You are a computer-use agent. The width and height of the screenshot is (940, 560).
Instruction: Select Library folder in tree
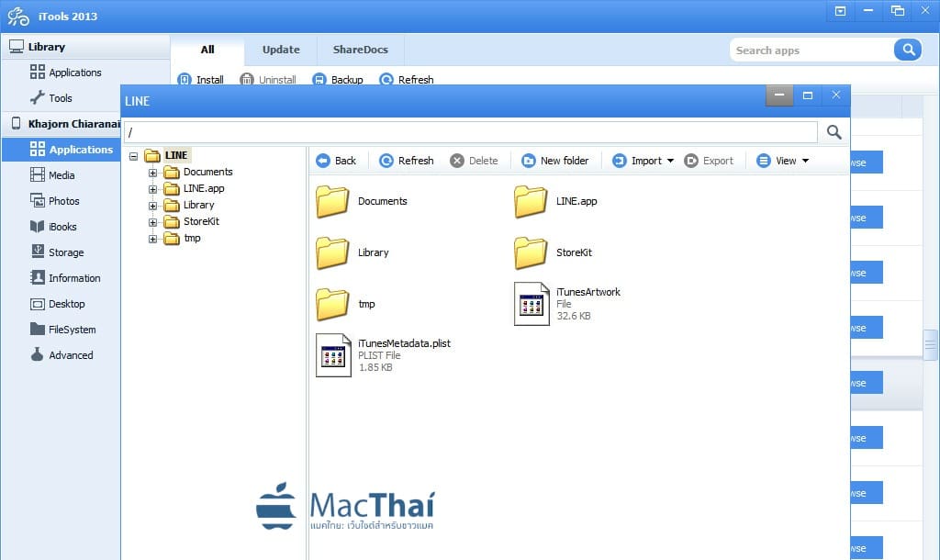pyautogui.click(x=189, y=205)
